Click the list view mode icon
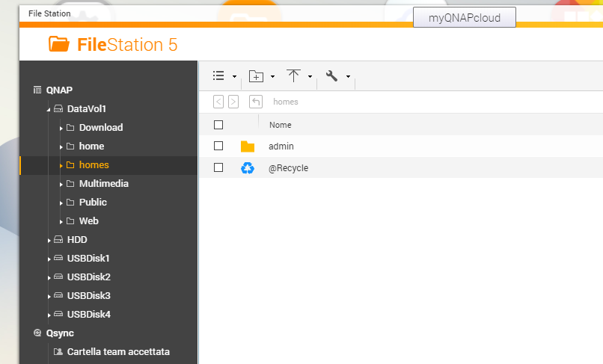Viewport: 603px width, 364px height. pos(218,76)
